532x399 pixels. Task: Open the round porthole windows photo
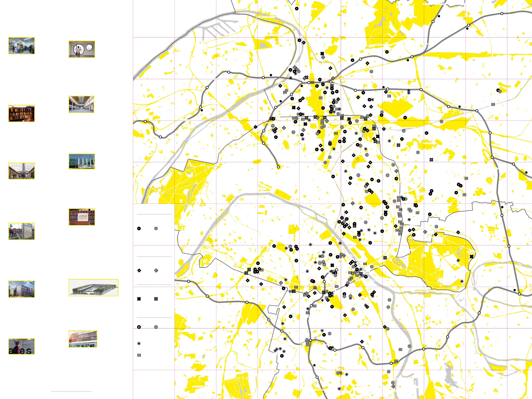click(x=82, y=49)
